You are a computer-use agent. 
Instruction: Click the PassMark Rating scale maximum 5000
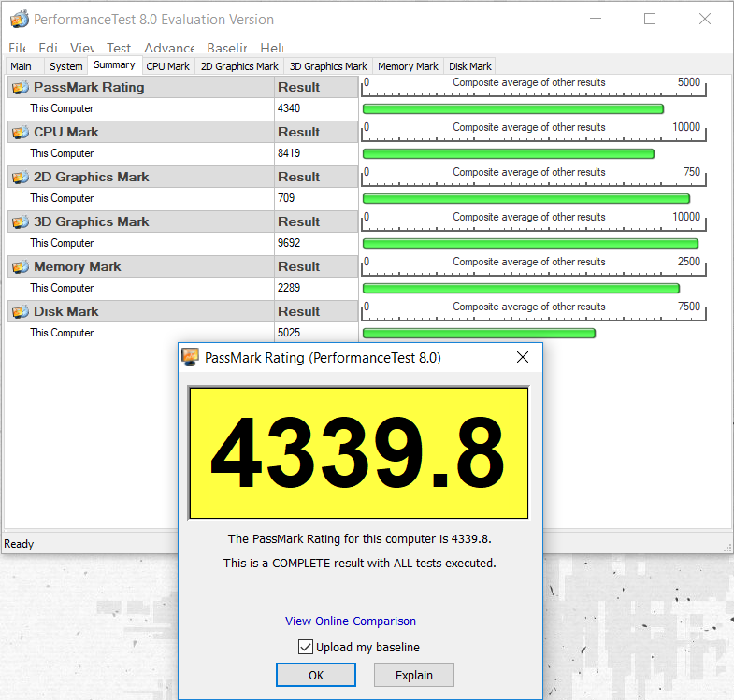click(x=689, y=82)
